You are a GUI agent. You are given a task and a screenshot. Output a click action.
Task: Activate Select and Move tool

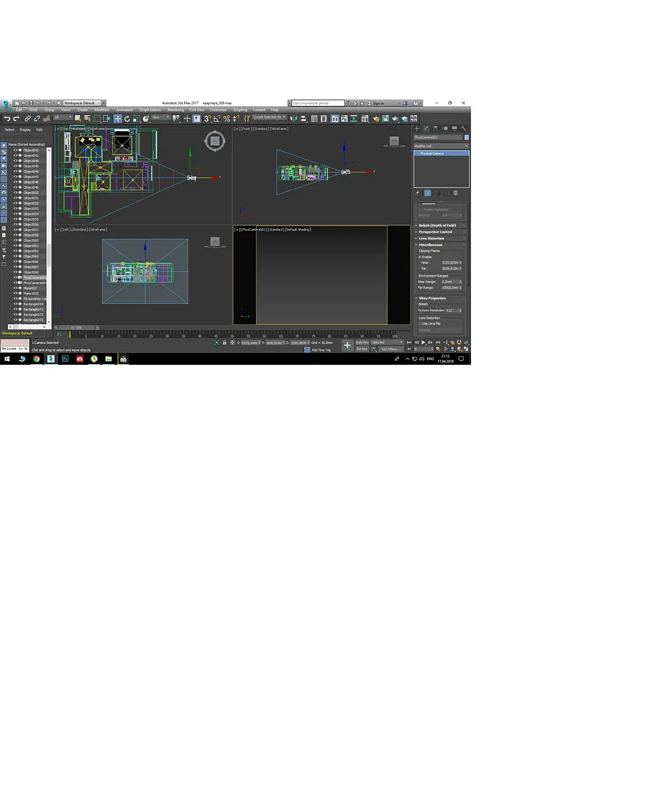pyautogui.click(x=118, y=119)
